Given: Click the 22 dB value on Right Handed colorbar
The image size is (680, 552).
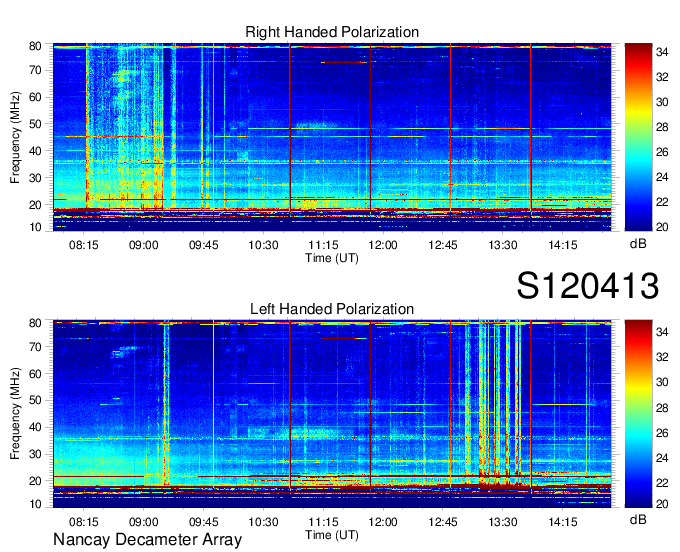Looking at the screenshot, I should (x=662, y=202).
